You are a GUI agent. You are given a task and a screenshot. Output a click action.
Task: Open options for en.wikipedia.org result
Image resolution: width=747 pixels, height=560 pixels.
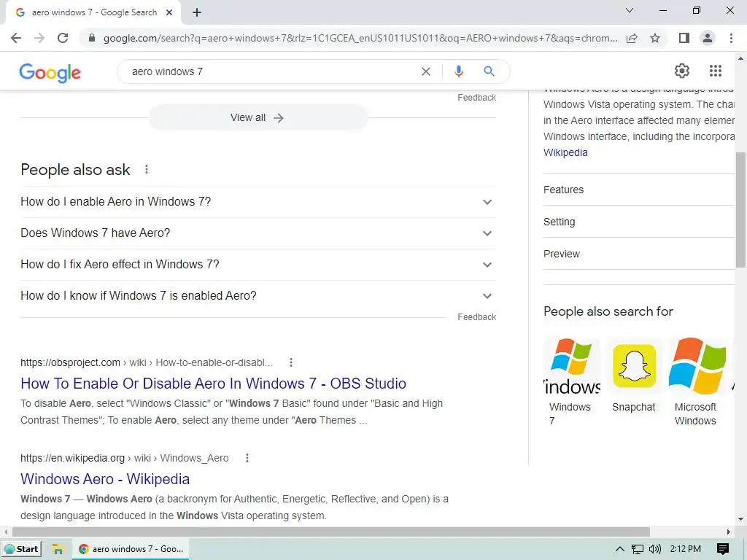click(x=247, y=458)
